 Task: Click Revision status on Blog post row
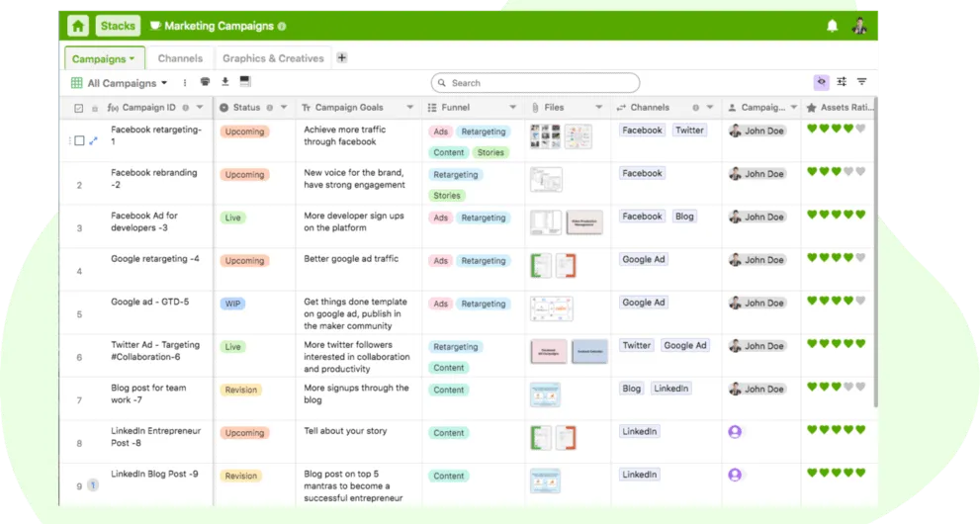tap(240, 391)
